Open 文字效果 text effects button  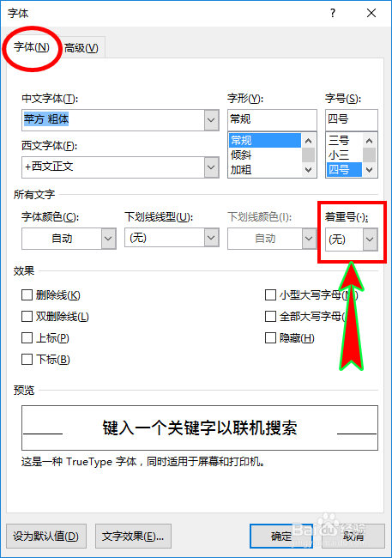(x=133, y=536)
